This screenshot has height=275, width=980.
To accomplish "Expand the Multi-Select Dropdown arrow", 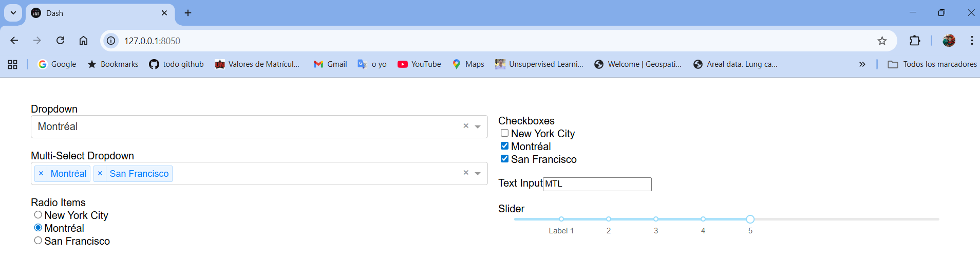I will click(478, 174).
